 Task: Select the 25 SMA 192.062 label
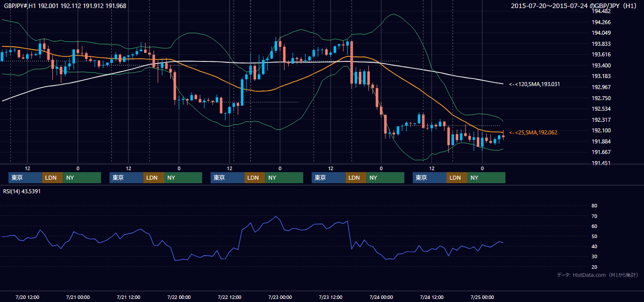point(533,132)
